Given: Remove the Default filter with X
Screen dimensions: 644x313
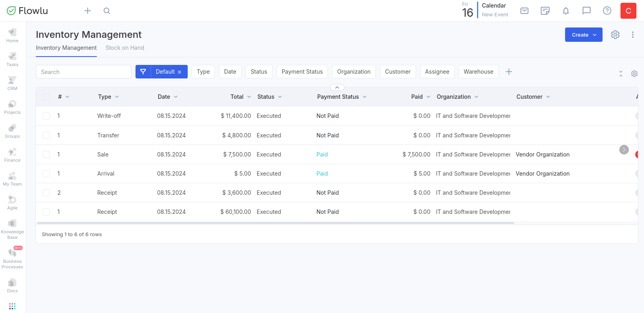Looking at the screenshot, I should [180, 72].
